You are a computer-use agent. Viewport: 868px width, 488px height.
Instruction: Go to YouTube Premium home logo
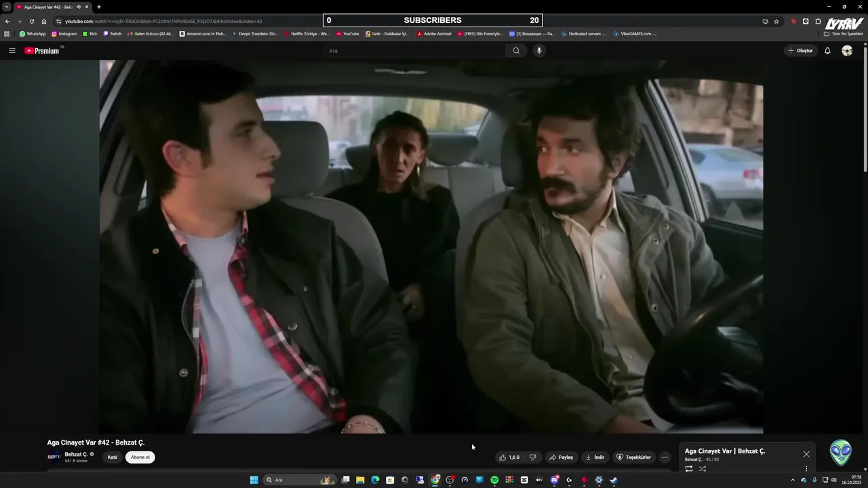coord(43,51)
